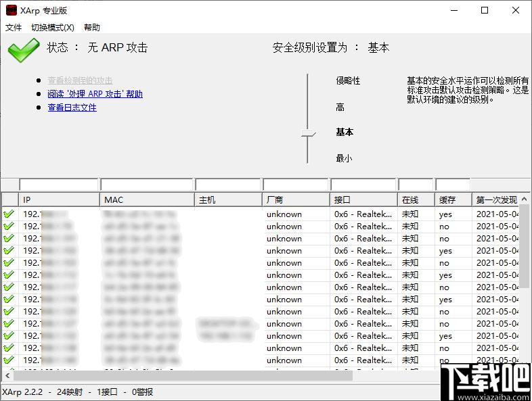The height and width of the screenshot is (401, 532).
Task: Select the 最小 security level label
Action: [x=344, y=158]
